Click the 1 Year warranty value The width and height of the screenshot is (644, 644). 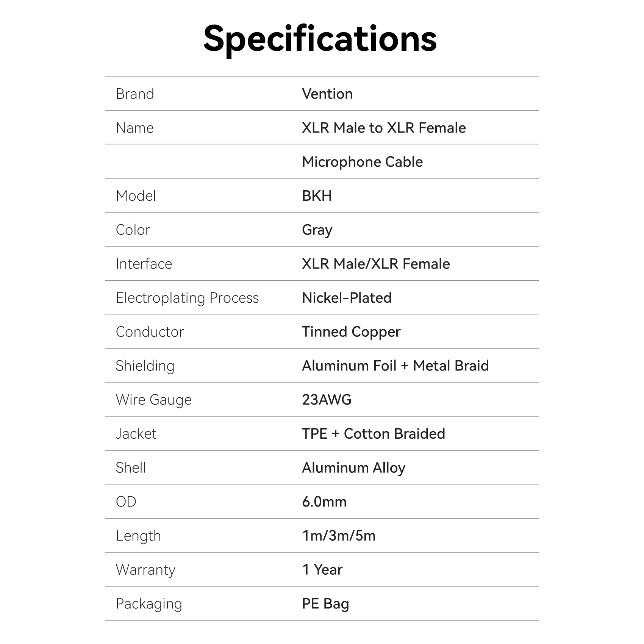[x=322, y=570]
